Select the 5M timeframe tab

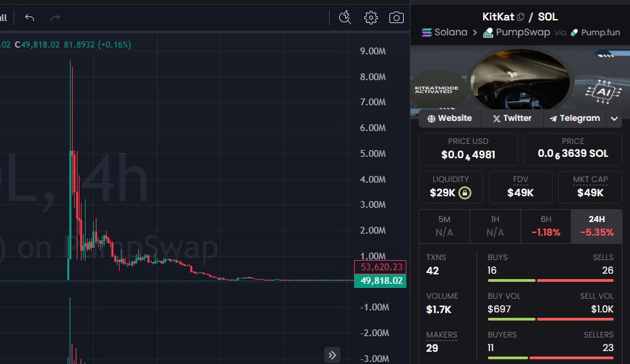pos(444,226)
